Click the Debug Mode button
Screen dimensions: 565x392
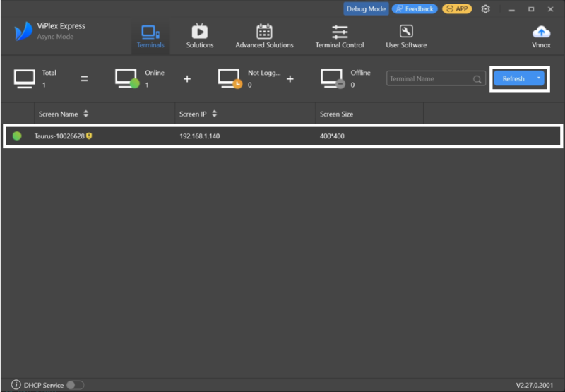click(365, 9)
